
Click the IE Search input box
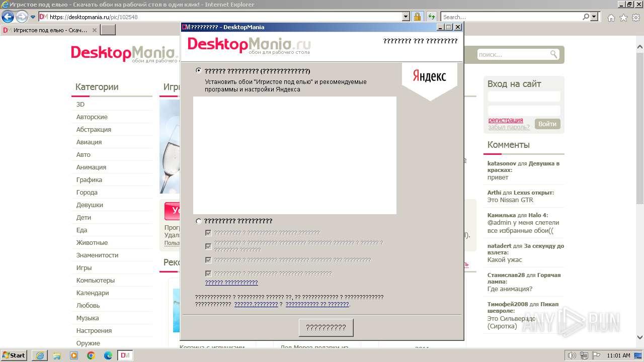[511, 17]
